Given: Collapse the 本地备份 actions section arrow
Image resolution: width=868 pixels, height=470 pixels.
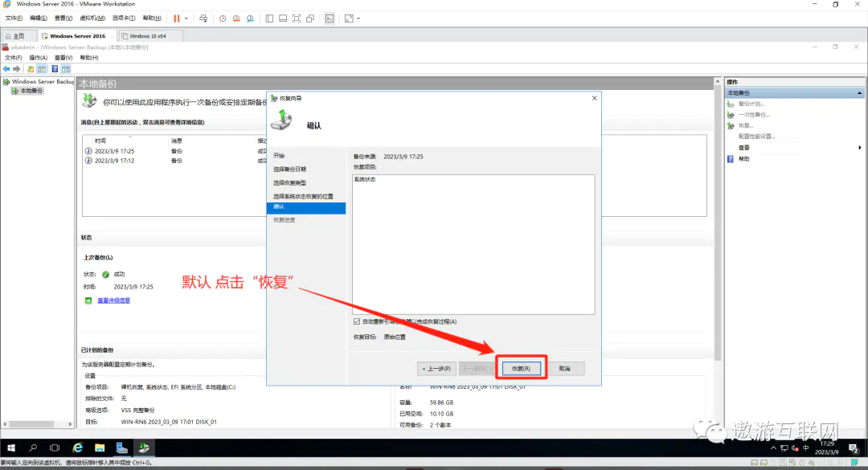Looking at the screenshot, I should [859, 93].
